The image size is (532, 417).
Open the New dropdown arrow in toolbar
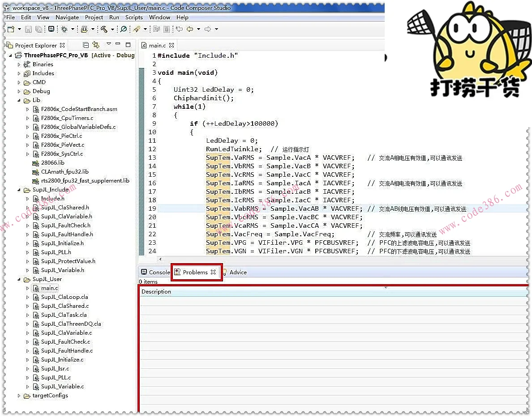pyautogui.click(x=19, y=29)
